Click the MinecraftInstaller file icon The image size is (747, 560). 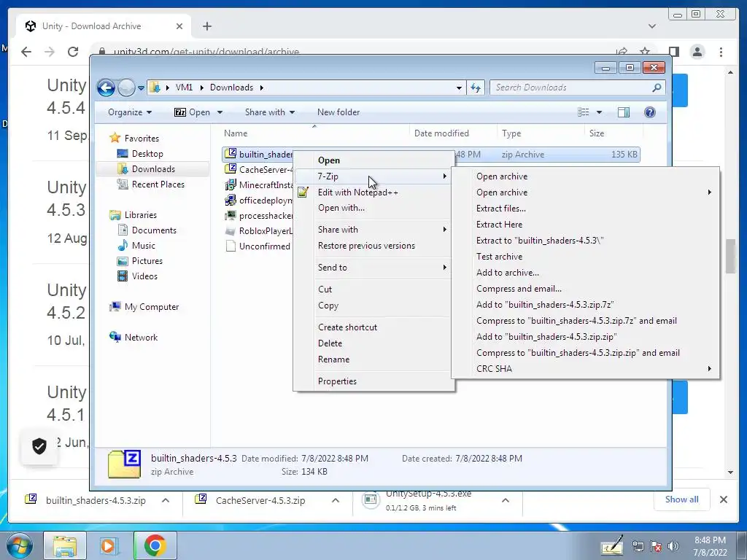coord(231,184)
